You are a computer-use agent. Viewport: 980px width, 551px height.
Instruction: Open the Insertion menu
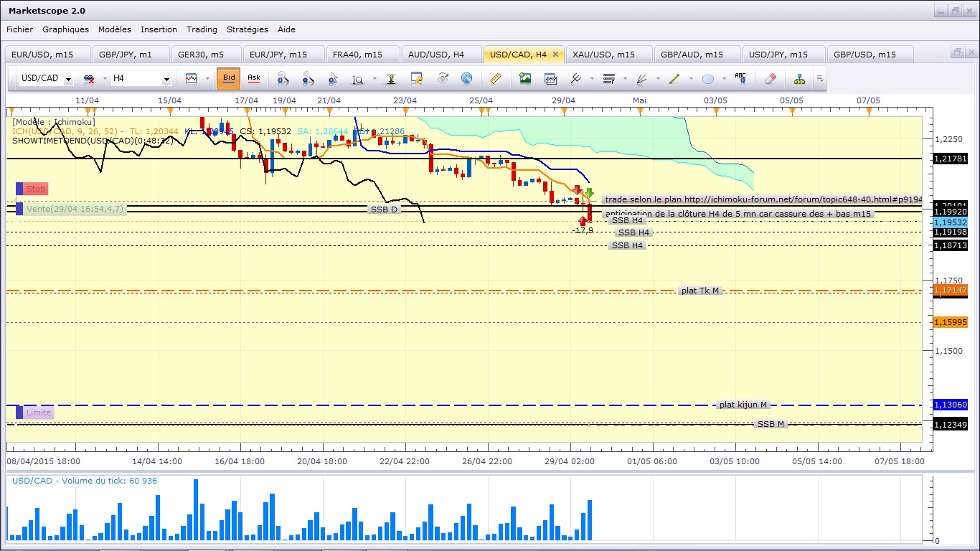(159, 29)
